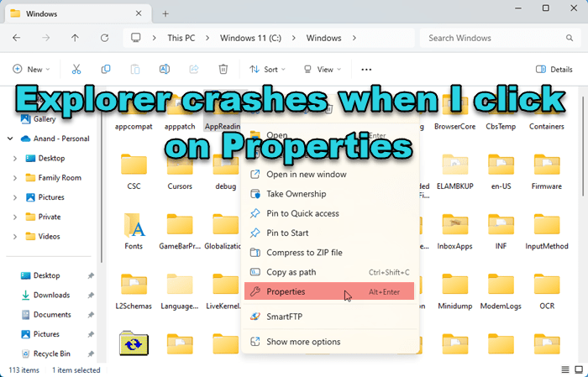Viewport: 588px width, 377px height.
Task: Choose Compress to ZIP file
Action: click(x=329, y=252)
